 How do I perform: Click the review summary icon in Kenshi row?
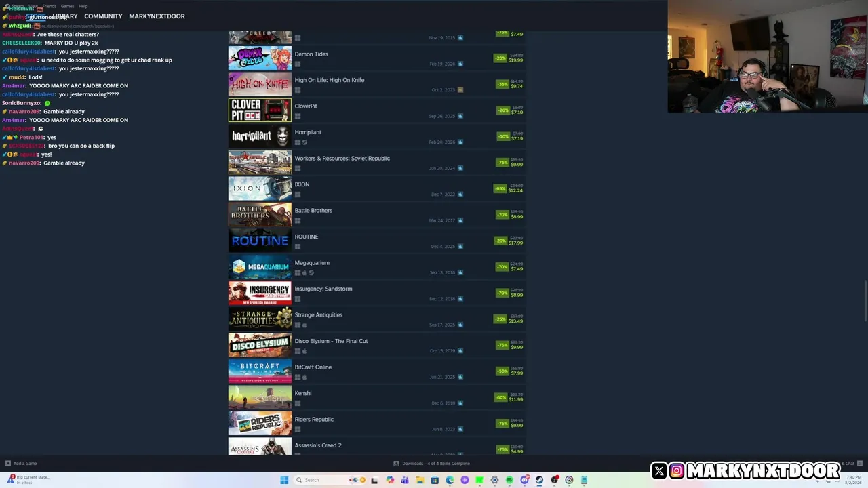click(x=460, y=403)
